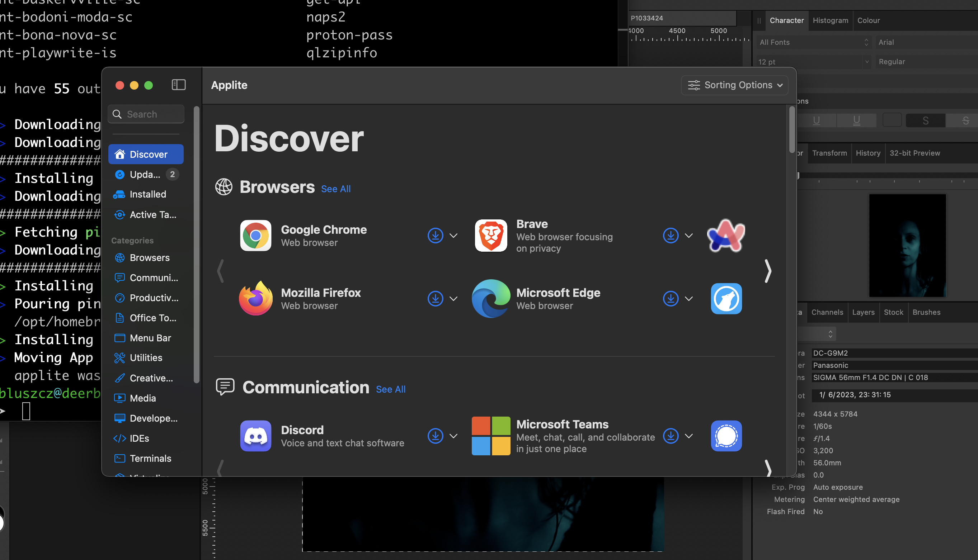Click the blue wolf browser icon
This screenshot has width=978, height=560.
726,298
